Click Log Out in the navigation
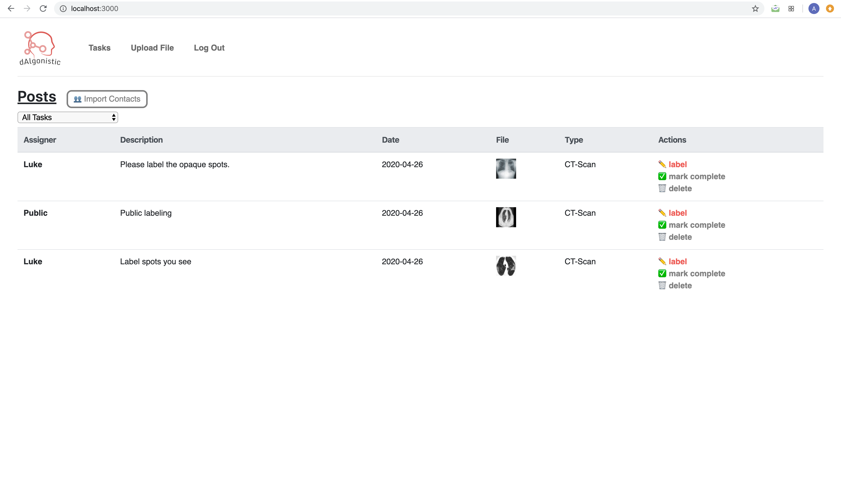 tap(209, 48)
